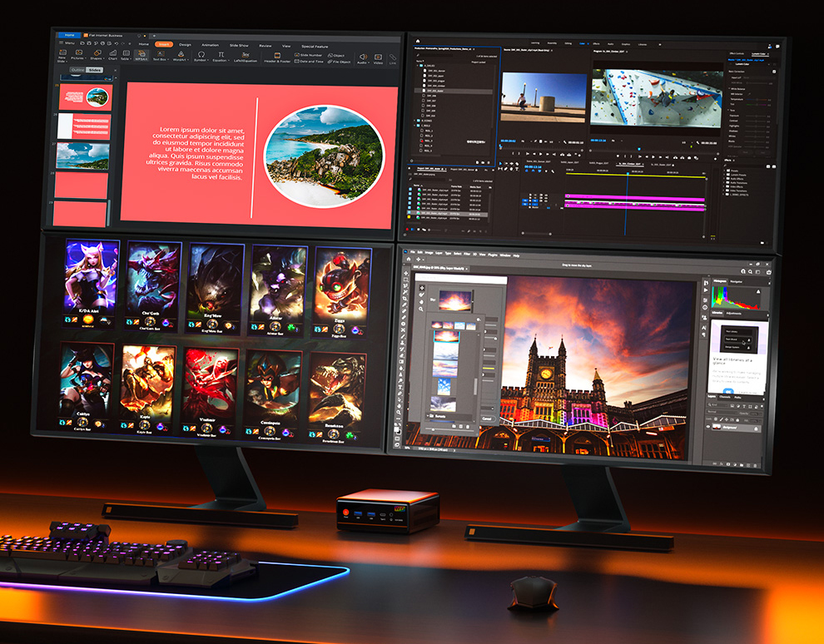Click Home icon in Premiere top bar
The width and height of the screenshot is (824, 644).
[418, 41]
